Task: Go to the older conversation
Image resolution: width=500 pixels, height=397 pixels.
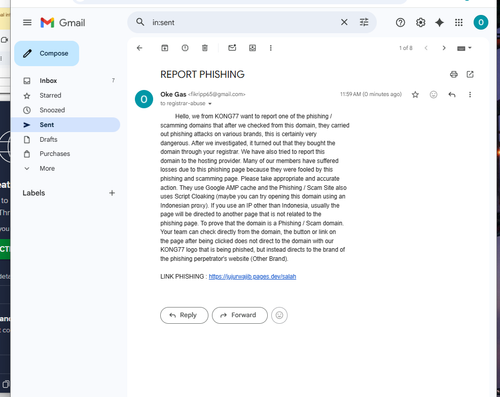Action: [444, 48]
